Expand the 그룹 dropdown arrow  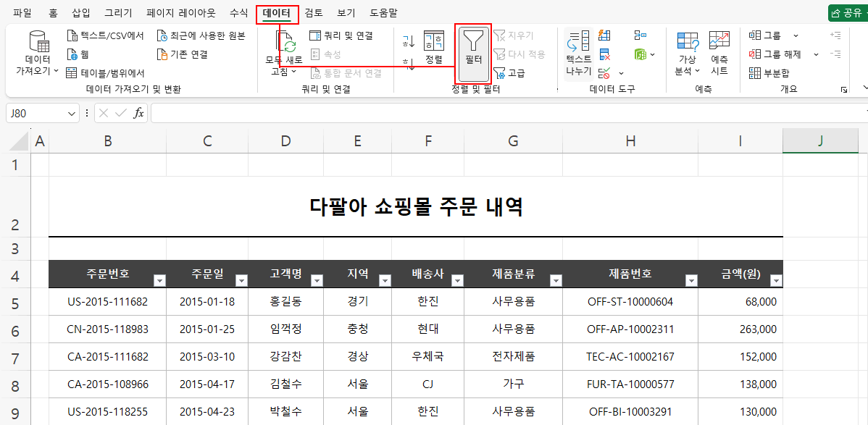coord(796,36)
